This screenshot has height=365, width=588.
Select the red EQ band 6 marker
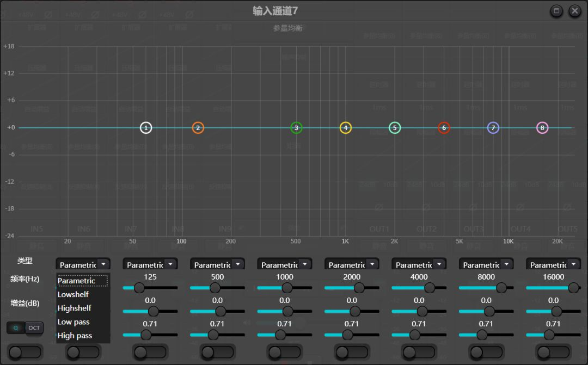pyautogui.click(x=444, y=127)
